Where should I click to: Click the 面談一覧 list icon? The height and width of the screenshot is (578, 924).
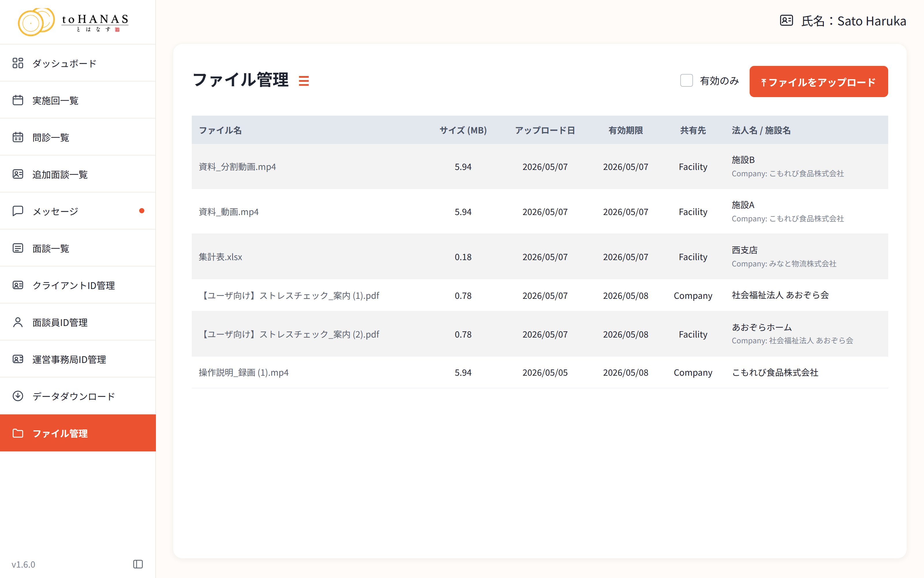tap(18, 248)
